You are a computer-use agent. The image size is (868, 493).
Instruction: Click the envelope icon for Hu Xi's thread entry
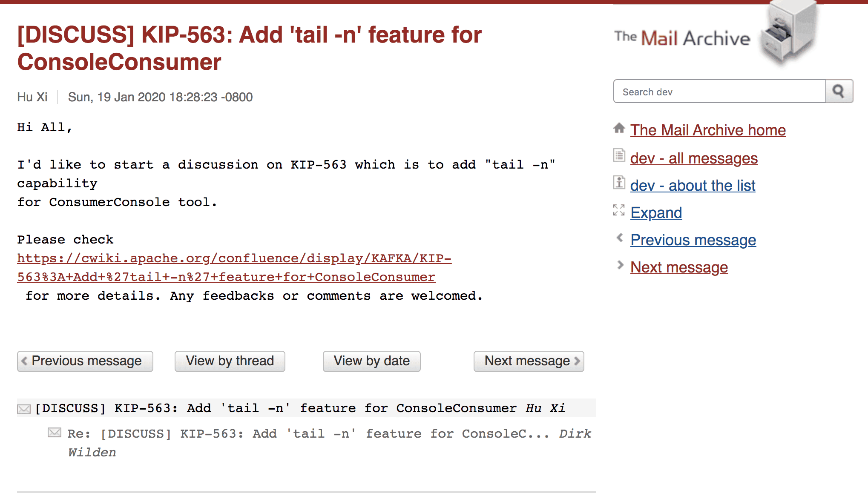[24, 409]
